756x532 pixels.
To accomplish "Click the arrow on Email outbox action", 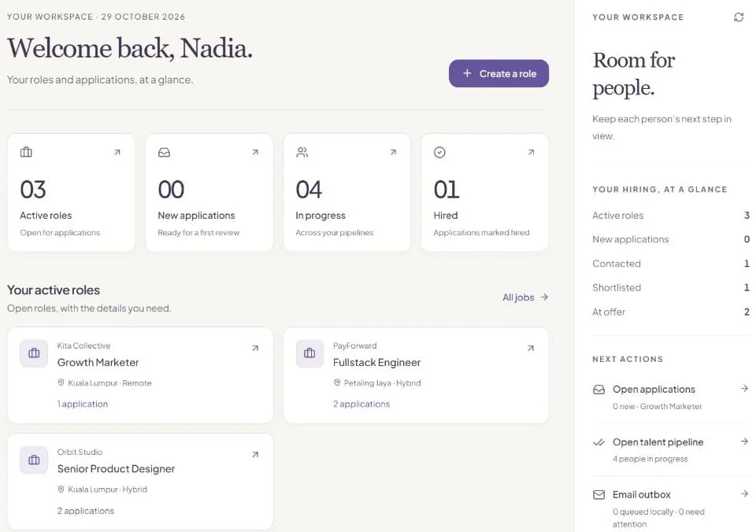I will coord(744,494).
